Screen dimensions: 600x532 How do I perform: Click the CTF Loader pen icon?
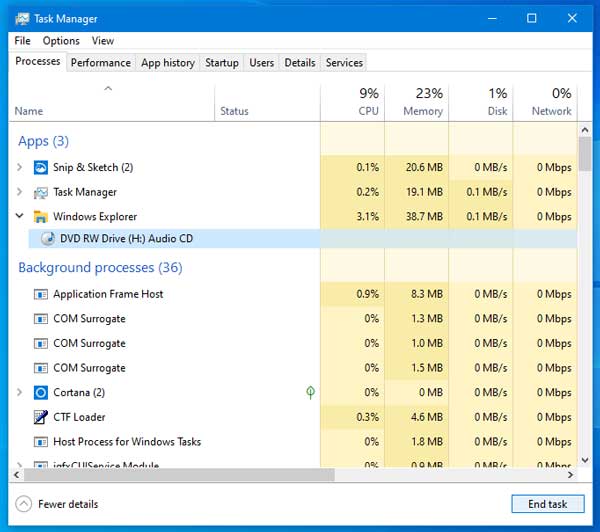pos(41,417)
